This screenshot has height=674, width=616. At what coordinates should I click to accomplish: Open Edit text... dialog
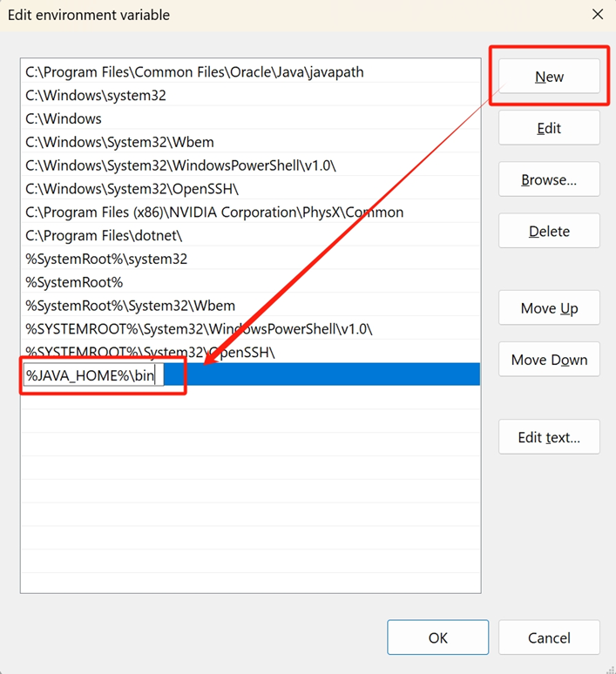pyautogui.click(x=549, y=437)
